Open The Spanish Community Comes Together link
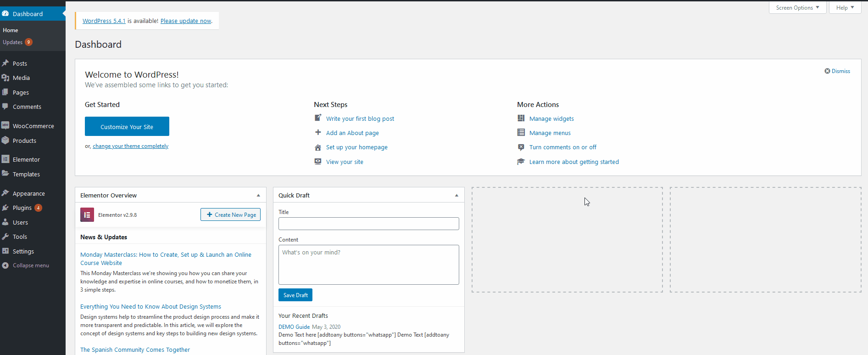This screenshot has width=868, height=355. 135,349
